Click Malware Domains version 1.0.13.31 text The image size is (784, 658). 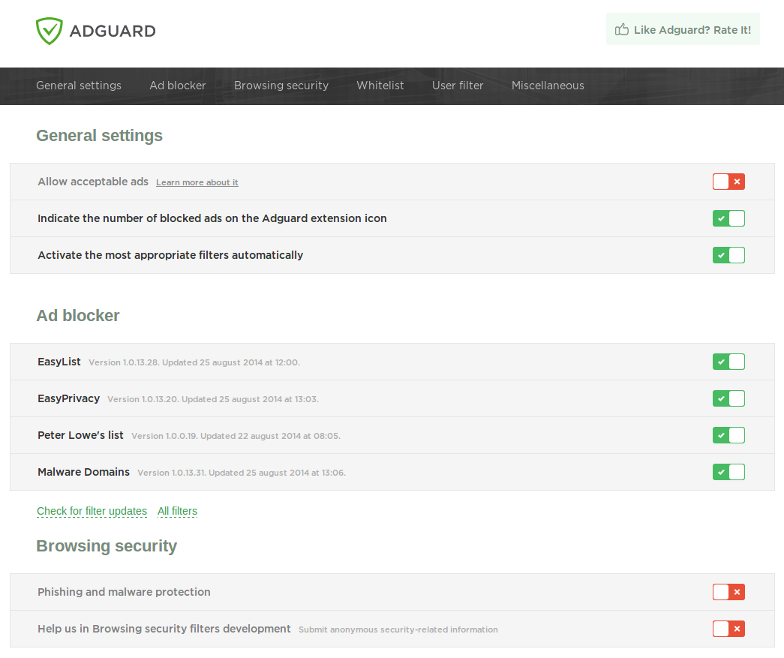coord(242,473)
